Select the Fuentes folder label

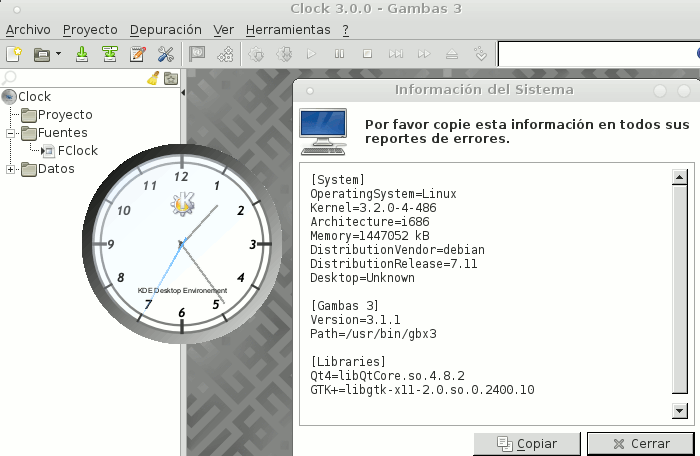tap(62, 133)
